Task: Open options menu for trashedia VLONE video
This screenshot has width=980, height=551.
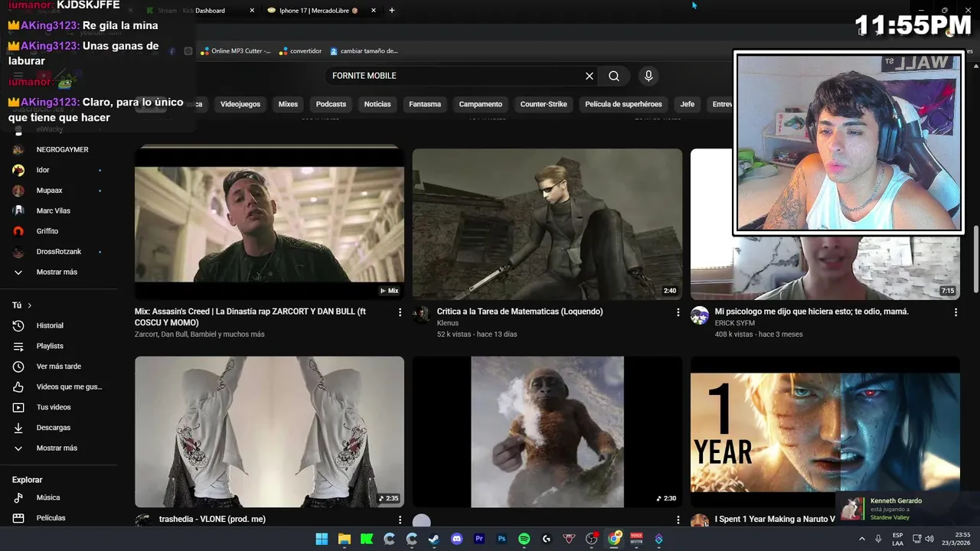Action: [400, 520]
